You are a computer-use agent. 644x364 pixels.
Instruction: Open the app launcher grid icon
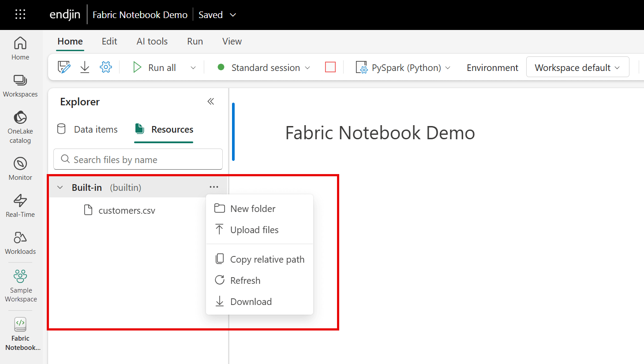(20, 15)
